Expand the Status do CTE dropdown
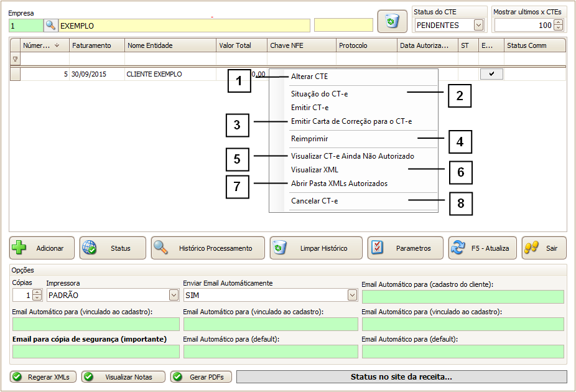 point(478,26)
